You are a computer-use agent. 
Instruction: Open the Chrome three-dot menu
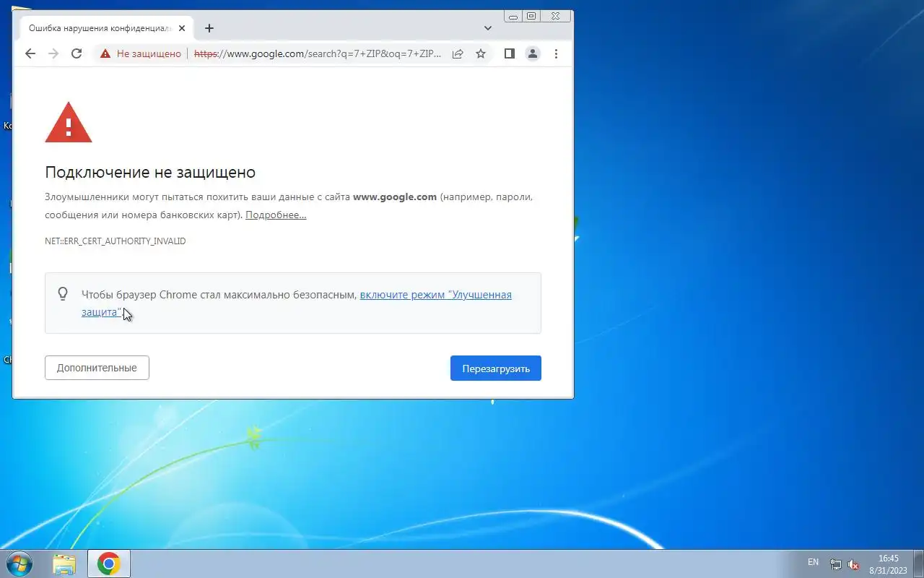[x=556, y=53]
